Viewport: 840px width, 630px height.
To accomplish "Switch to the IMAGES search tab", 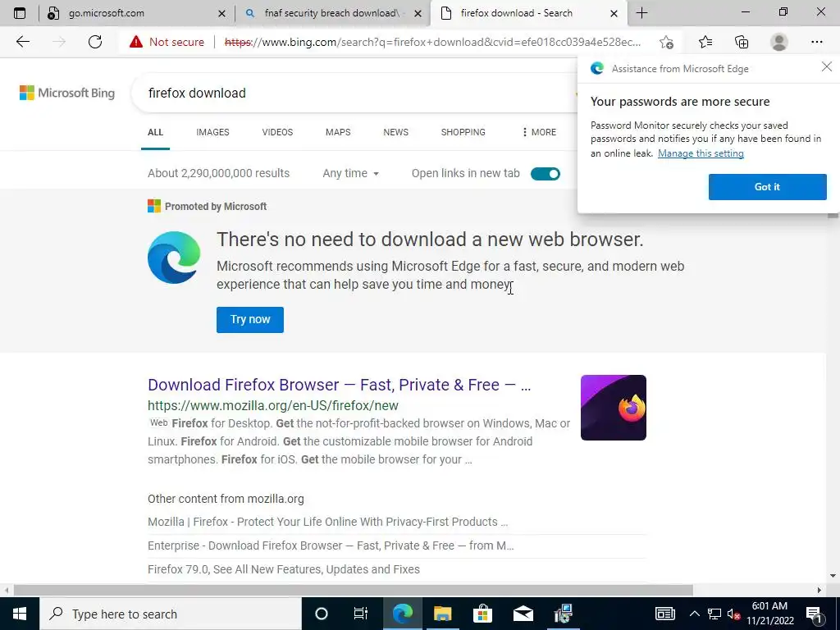I will tap(212, 132).
